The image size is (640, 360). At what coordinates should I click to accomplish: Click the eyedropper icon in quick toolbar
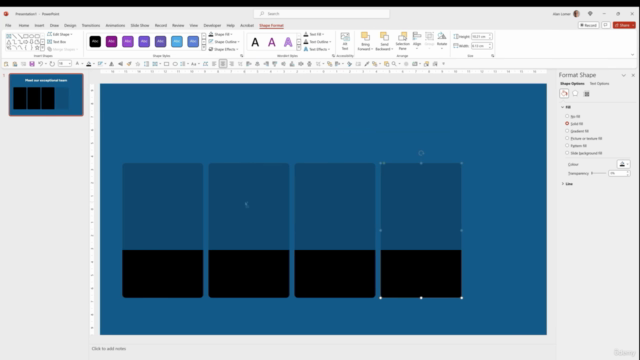coord(367,64)
